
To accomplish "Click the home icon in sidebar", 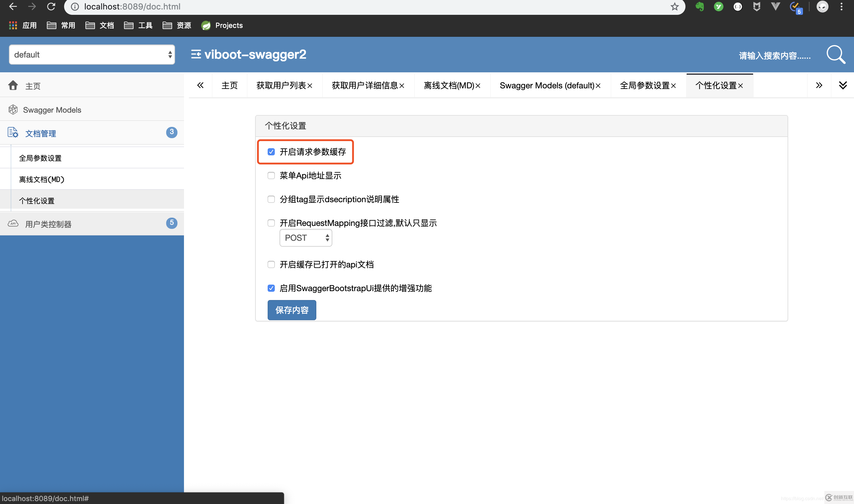I will (x=13, y=85).
